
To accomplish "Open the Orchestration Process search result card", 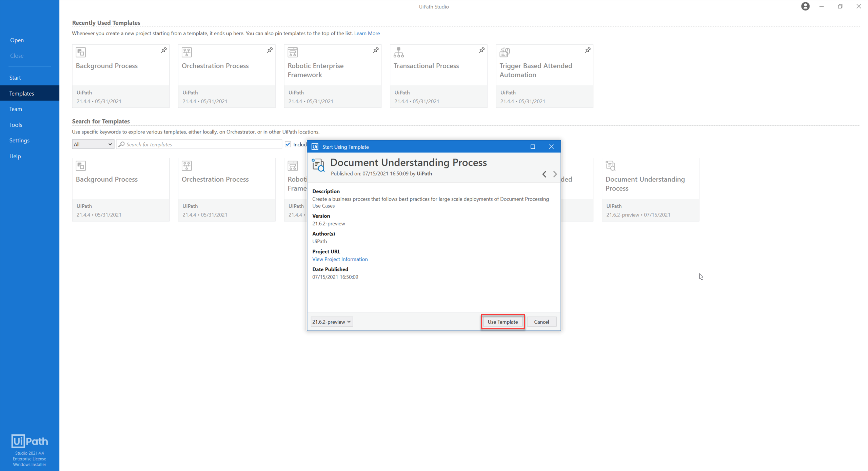I will coord(226,189).
